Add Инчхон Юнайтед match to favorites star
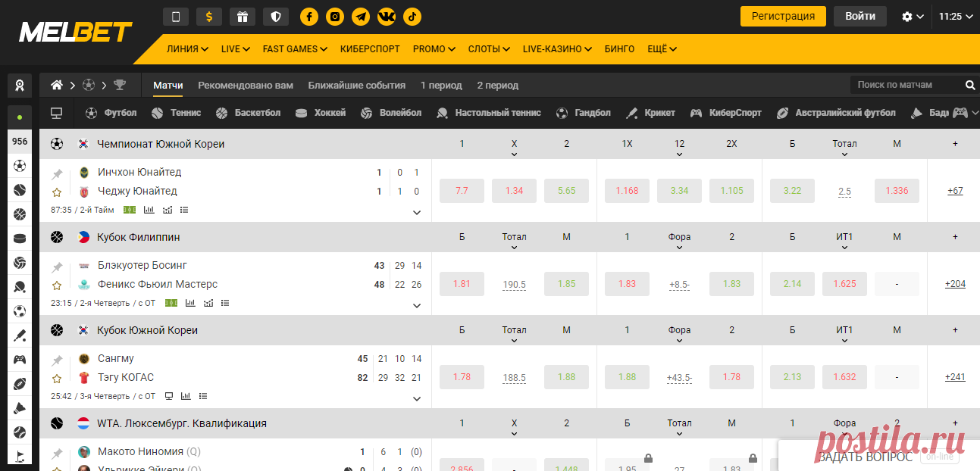Screen dimensions: 980x471 tap(57, 192)
